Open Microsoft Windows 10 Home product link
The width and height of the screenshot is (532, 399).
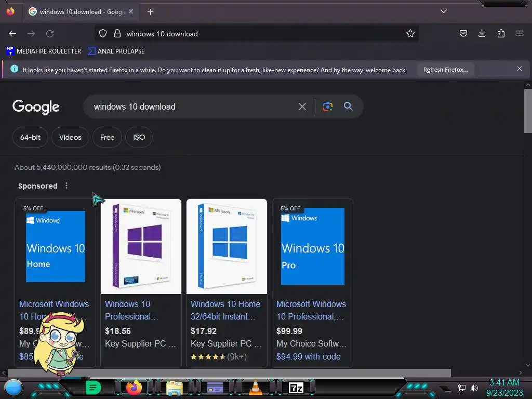click(x=54, y=310)
